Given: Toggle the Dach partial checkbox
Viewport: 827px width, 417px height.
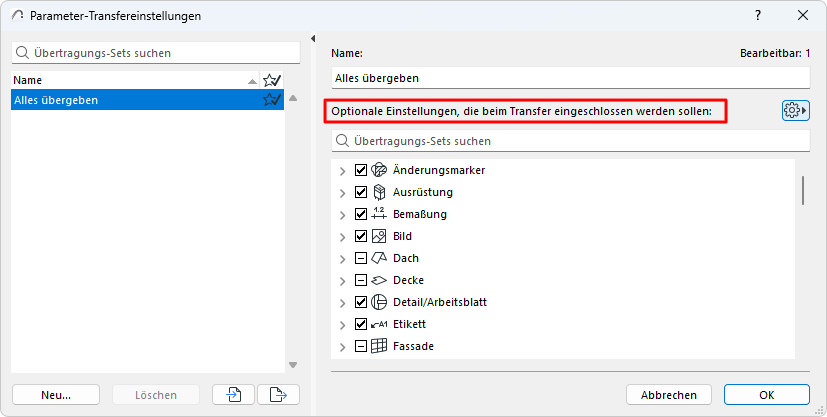Looking at the screenshot, I should [x=361, y=258].
